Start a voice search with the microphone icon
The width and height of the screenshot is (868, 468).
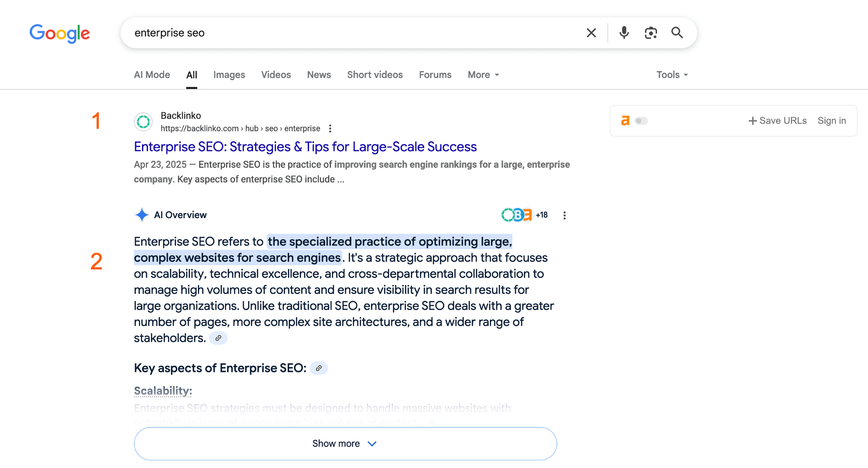[x=623, y=33]
